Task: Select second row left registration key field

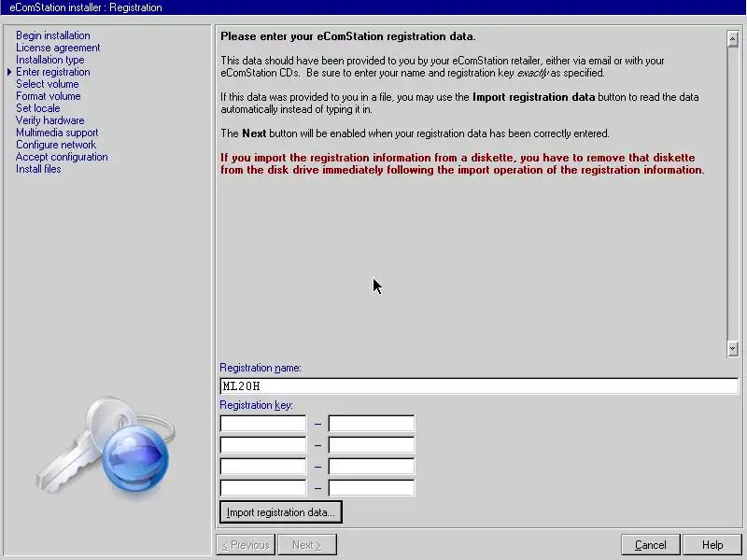Action: 263,445
